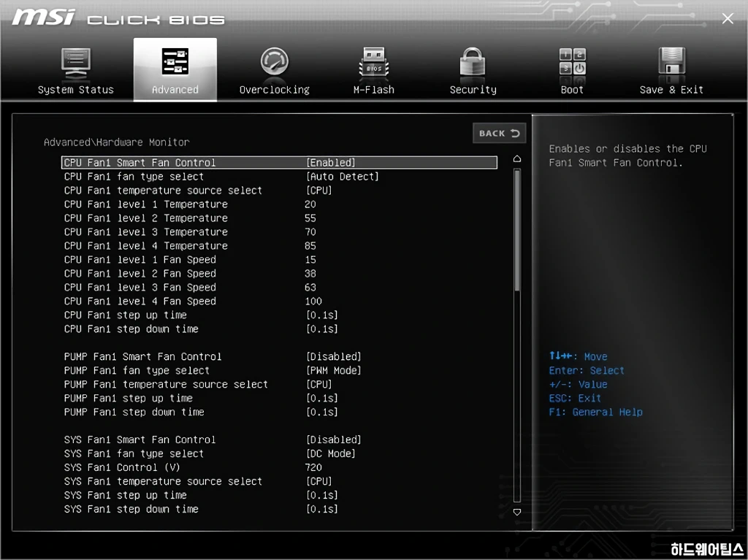Go back using the BACK button
Screen dimensions: 748x560
click(x=500, y=133)
